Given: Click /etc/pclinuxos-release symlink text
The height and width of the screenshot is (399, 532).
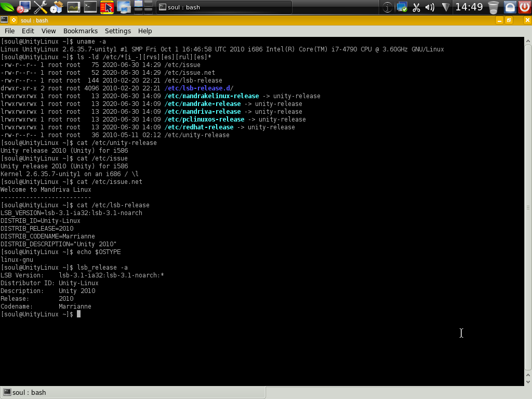Looking at the screenshot, I should (204, 119).
